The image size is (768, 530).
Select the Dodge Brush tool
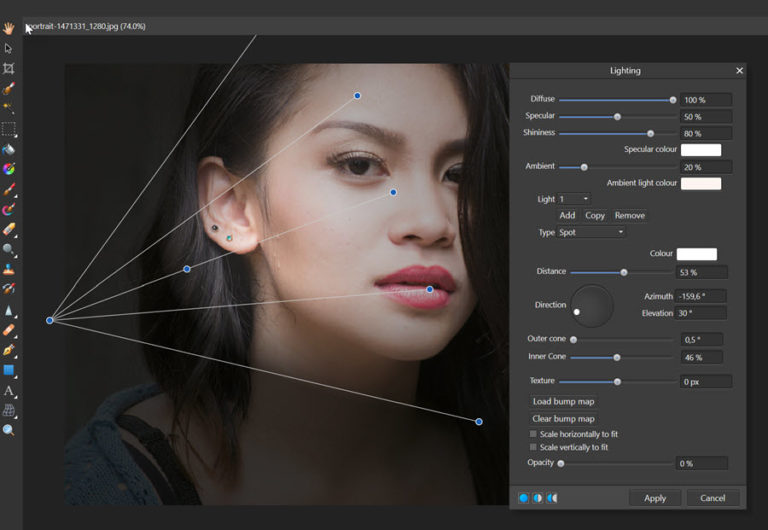tap(8, 249)
